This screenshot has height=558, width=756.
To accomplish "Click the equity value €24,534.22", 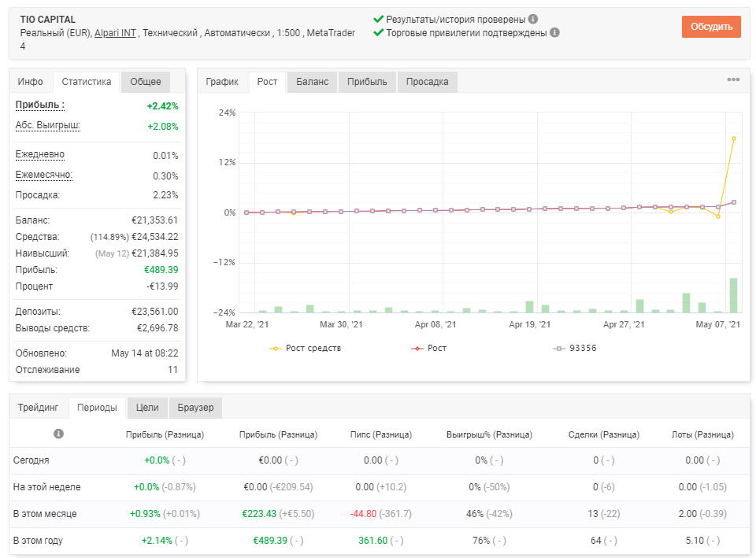I will (155, 237).
